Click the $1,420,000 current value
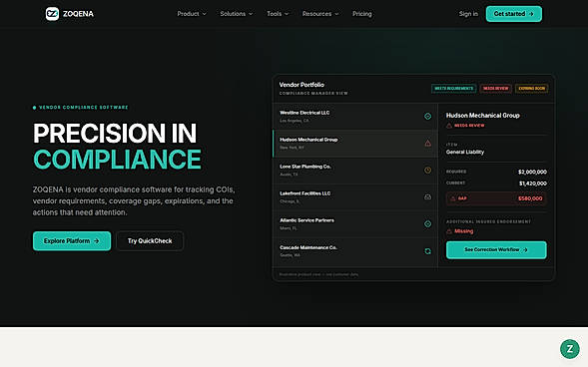Screen dimensions: 588x367 click(533, 183)
